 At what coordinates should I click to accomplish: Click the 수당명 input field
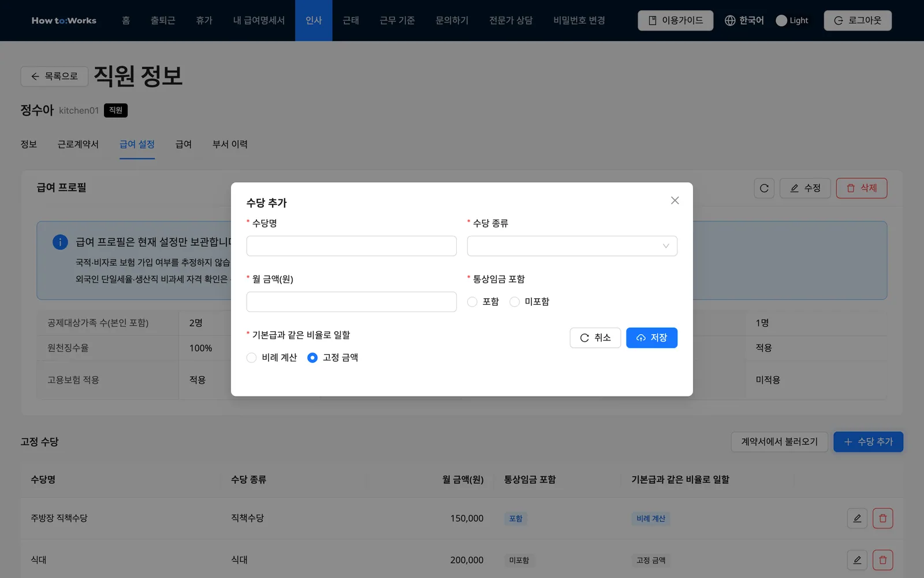click(351, 246)
